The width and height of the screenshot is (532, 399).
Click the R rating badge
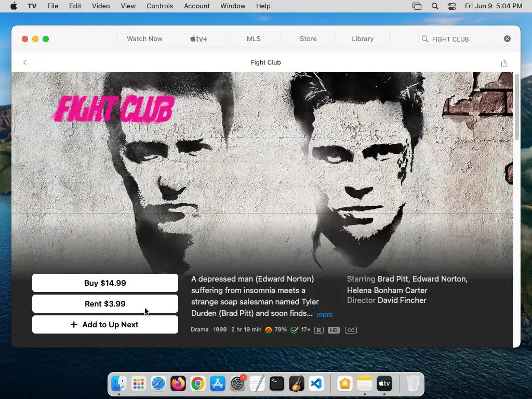coord(318,330)
